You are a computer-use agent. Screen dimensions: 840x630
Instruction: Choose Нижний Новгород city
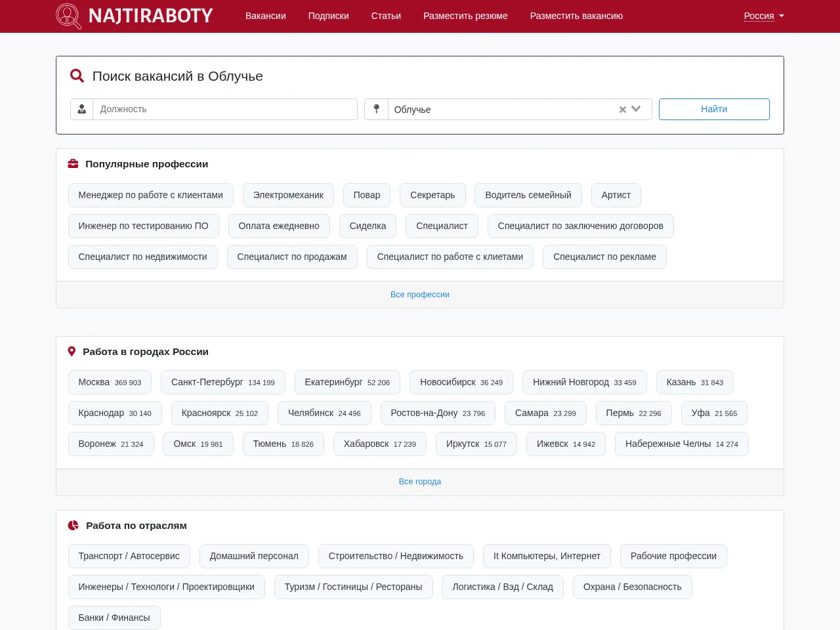(x=585, y=382)
